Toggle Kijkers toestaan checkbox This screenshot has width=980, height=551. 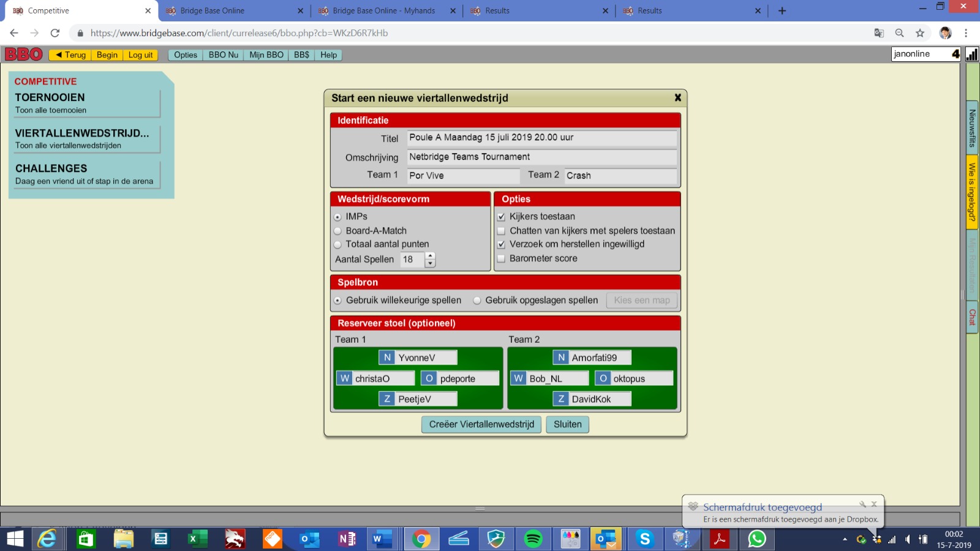coord(501,217)
